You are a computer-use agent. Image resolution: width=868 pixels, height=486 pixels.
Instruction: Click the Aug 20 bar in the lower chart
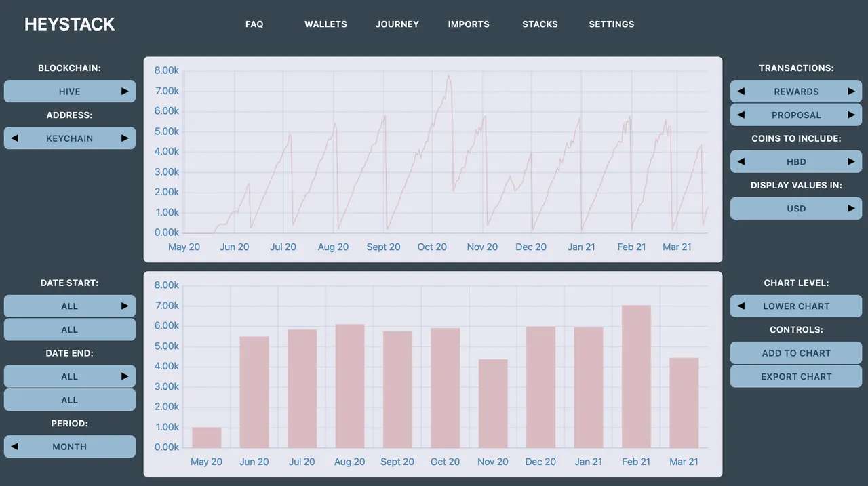tap(350, 386)
